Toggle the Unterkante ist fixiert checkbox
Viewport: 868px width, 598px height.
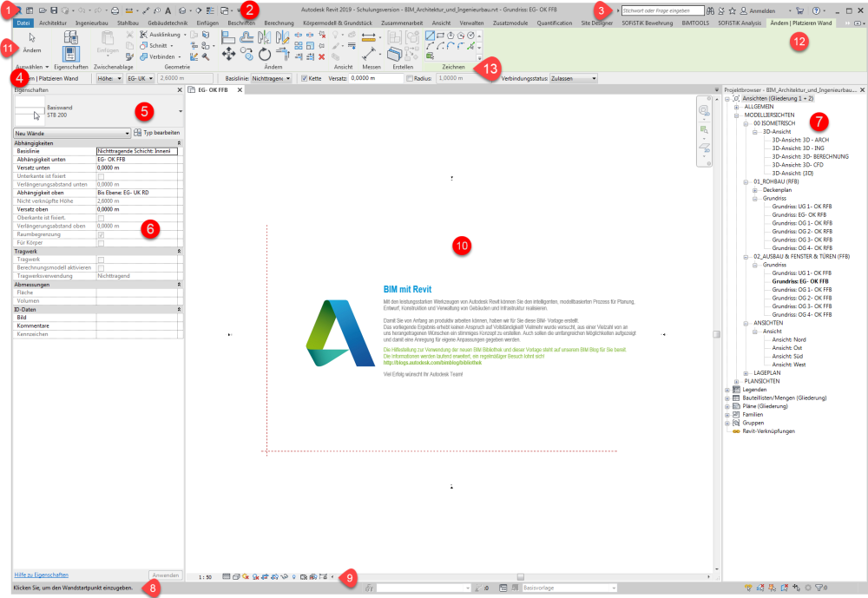(x=101, y=177)
